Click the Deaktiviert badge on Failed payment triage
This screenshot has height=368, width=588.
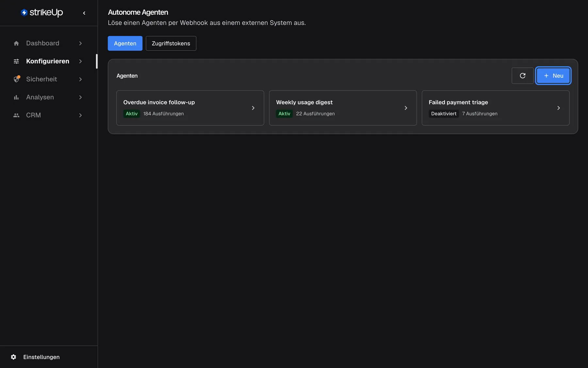coord(444,114)
